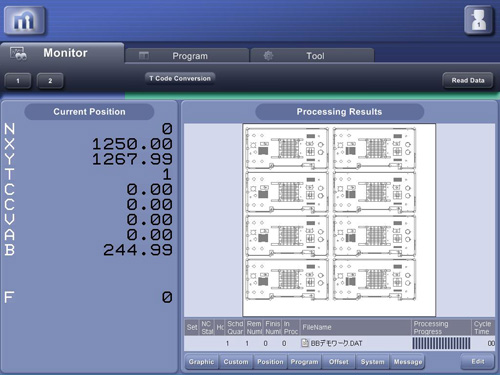
Task: Click the home logo icon top left
Action: coord(25,21)
